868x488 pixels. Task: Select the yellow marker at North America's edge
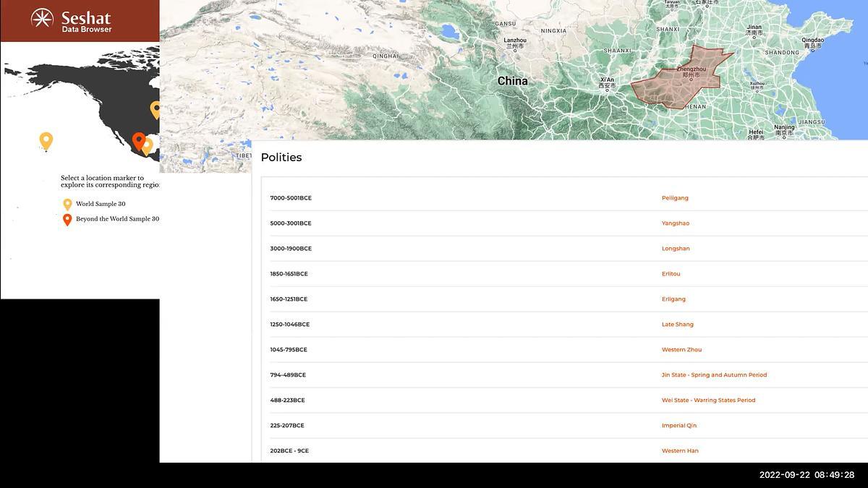pos(155,110)
